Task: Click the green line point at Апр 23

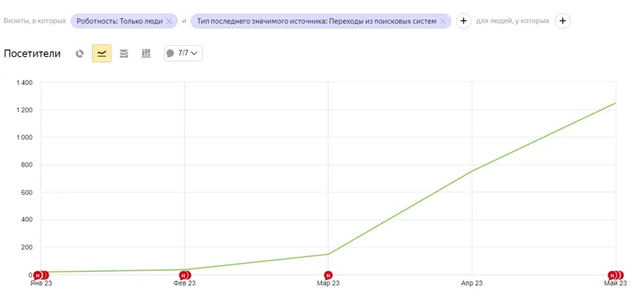Action: click(472, 171)
